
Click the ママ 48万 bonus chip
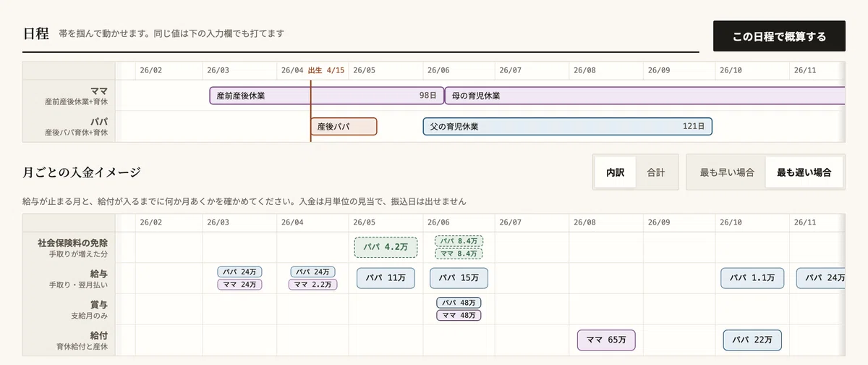tap(459, 315)
